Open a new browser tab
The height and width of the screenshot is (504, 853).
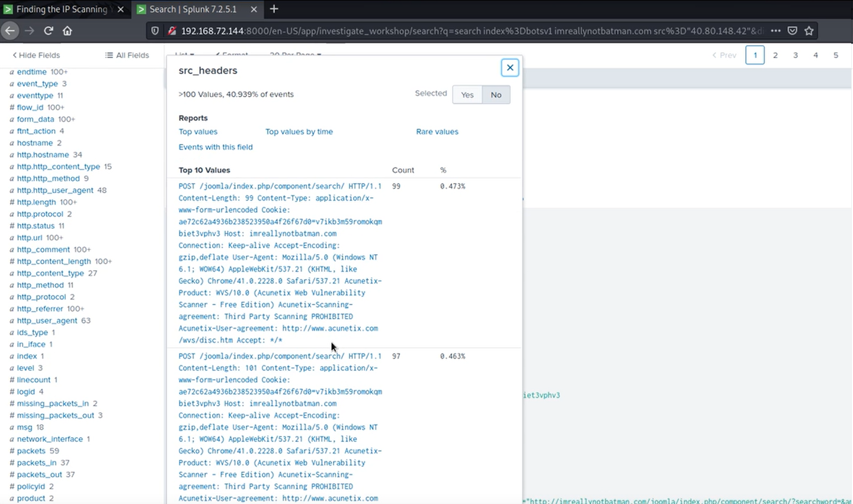274,9
